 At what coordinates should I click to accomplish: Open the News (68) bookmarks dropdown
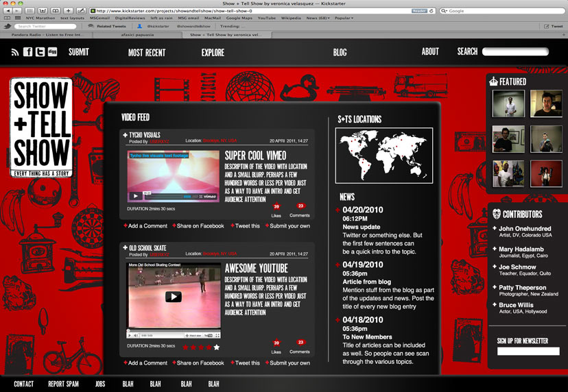click(x=318, y=18)
